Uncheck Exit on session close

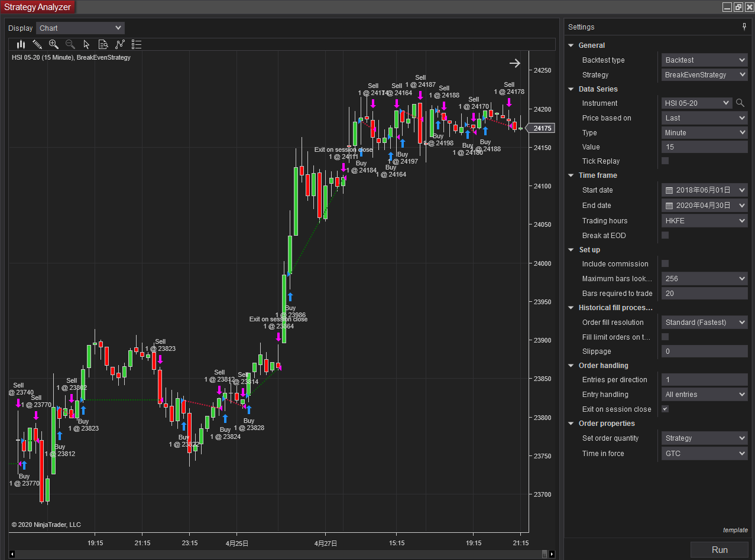(x=665, y=409)
